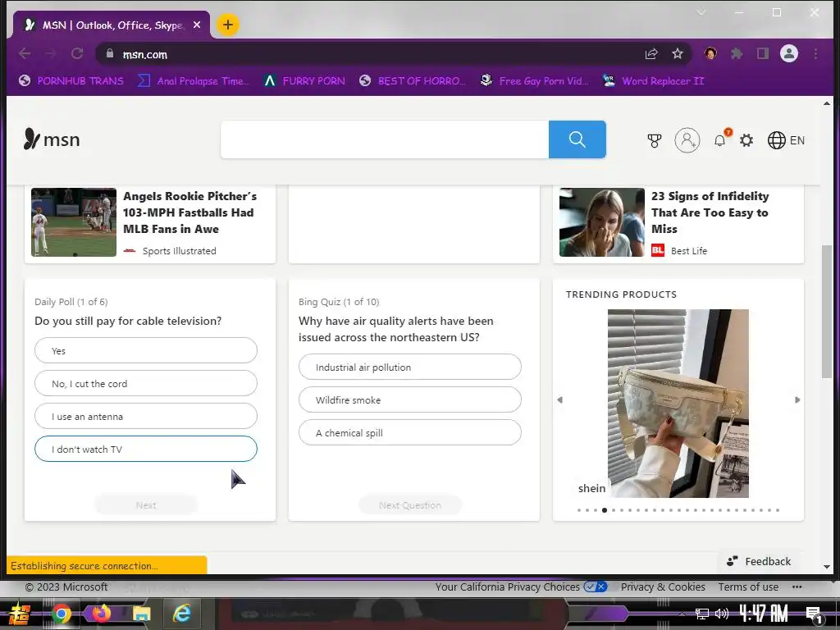Open the "BEST OF HORRO..." bookmark
Viewport: 840px width, 630px height.
413,81
